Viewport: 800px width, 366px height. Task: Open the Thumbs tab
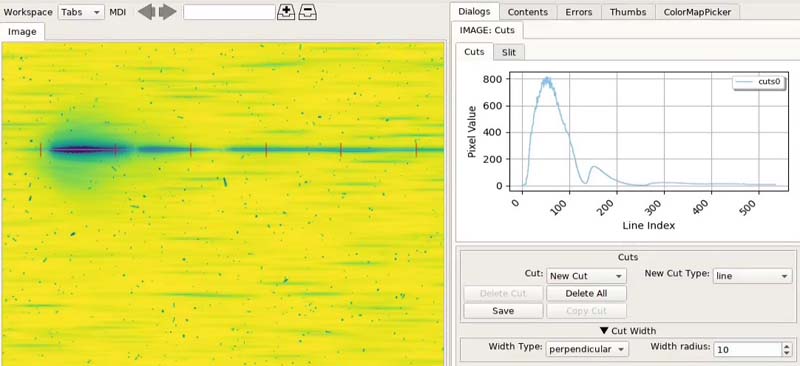click(x=628, y=12)
